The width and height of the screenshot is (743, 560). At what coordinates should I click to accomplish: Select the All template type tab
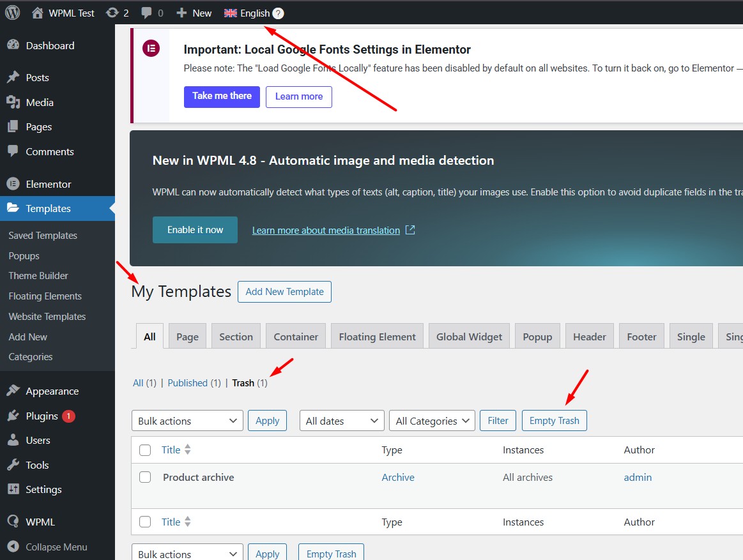pos(149,337)
